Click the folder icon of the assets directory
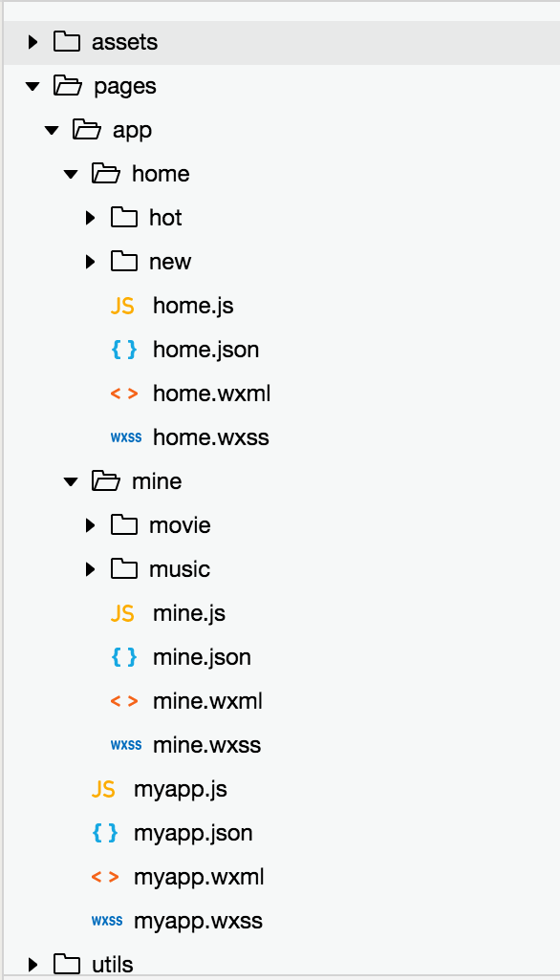Screen dimensions: 560x980 tap(67, 42)
